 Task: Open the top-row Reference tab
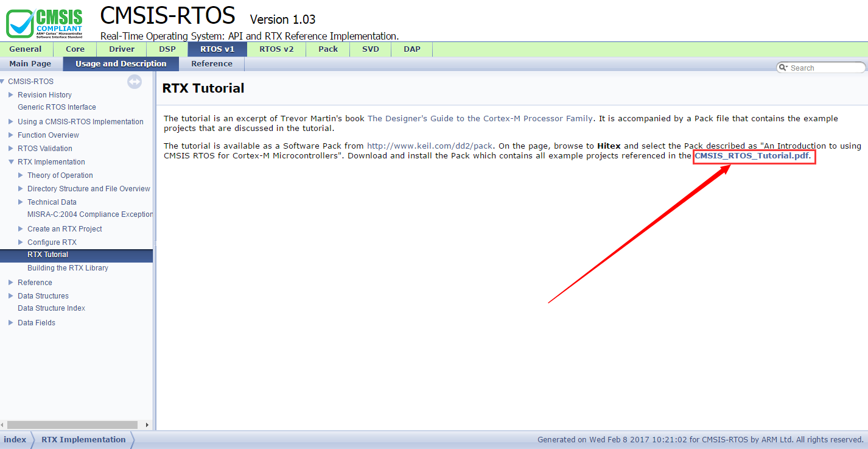[212, 64]
